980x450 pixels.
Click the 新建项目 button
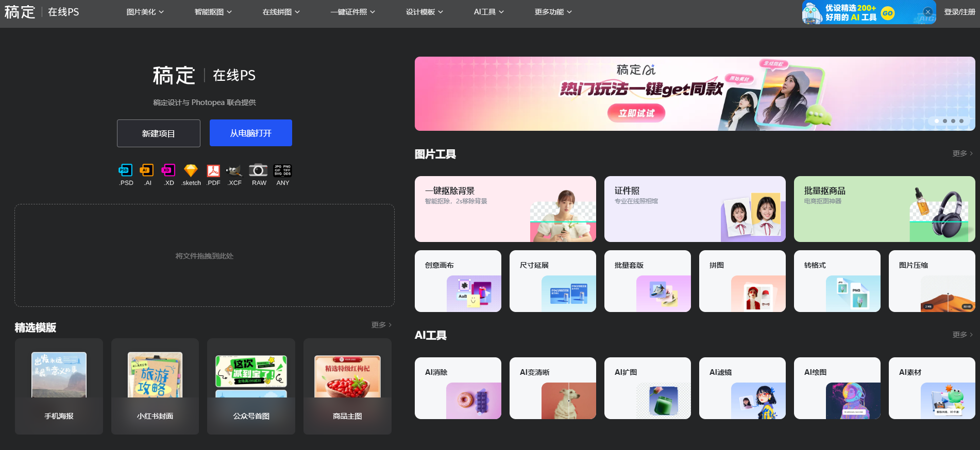click(159, 133)
